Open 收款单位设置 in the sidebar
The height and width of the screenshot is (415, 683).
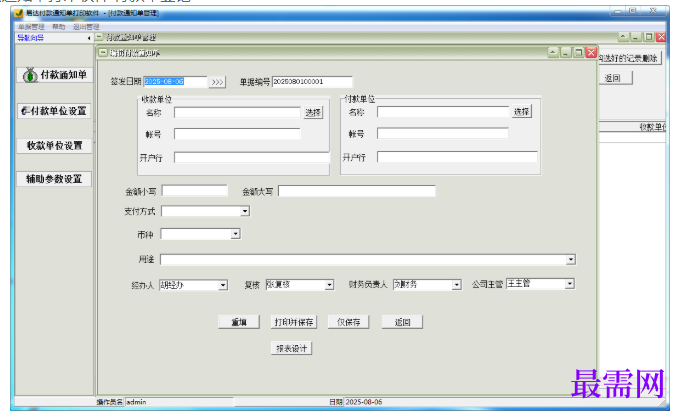(x=54, y=145)
